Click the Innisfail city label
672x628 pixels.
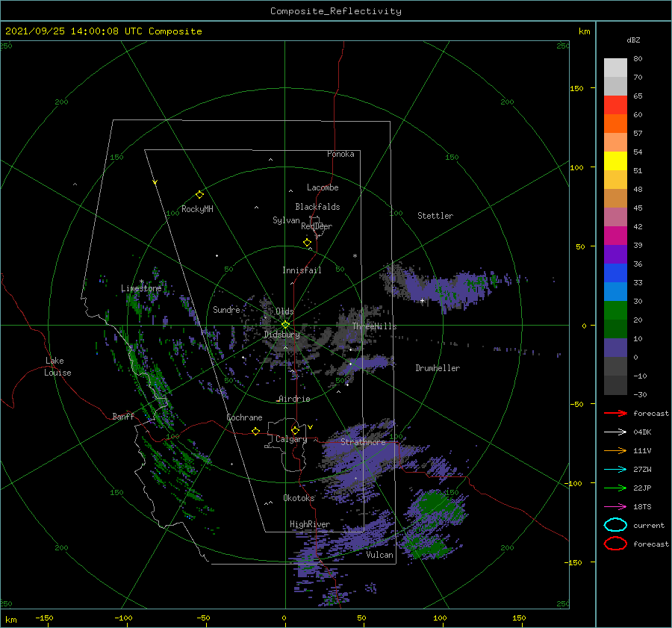click(x=302, y=270)
